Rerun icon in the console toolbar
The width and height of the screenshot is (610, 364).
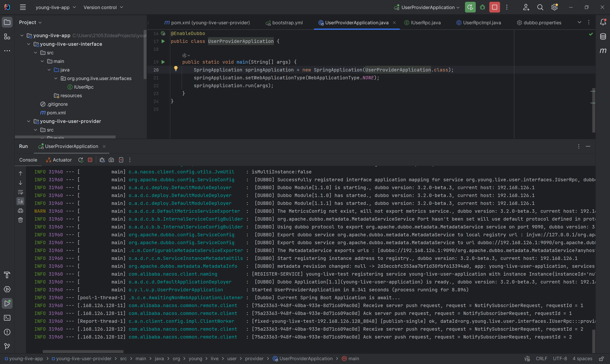point(81,160)
